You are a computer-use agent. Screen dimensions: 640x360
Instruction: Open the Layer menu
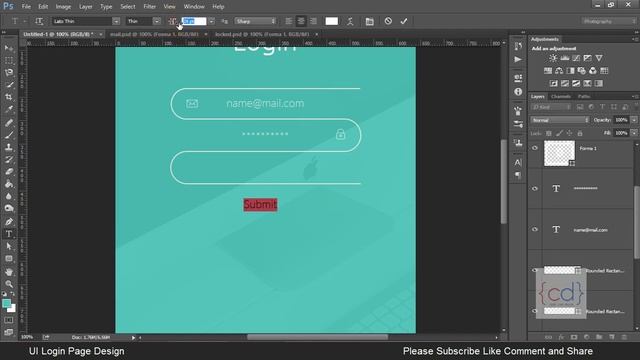tap(85, 7)
